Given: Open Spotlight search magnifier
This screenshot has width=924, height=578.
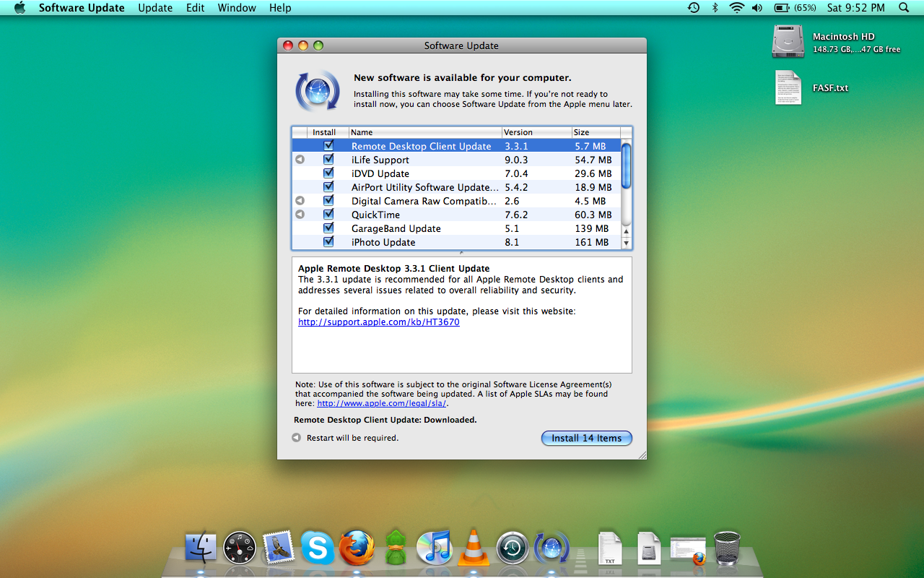Looking at the screenshot, I should (x=904, y=8).
